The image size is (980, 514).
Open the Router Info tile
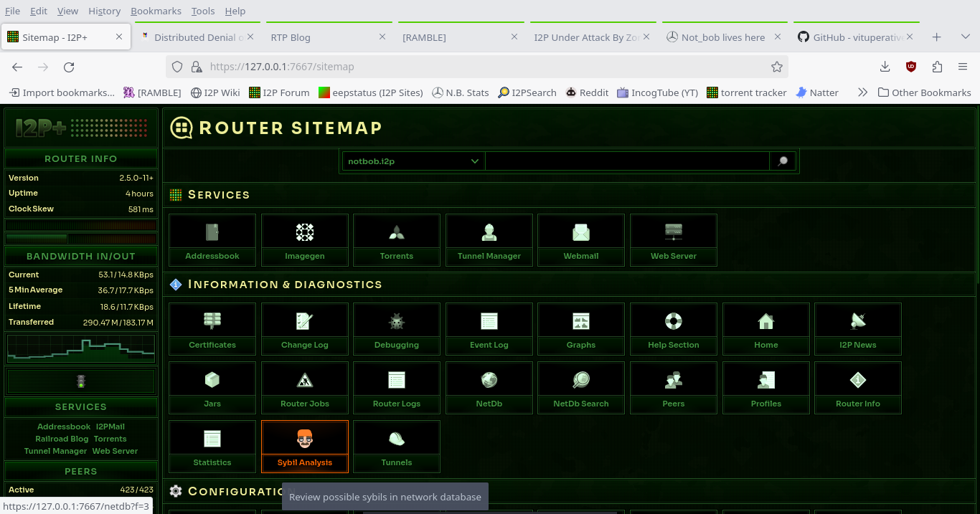tap(858, 388)
